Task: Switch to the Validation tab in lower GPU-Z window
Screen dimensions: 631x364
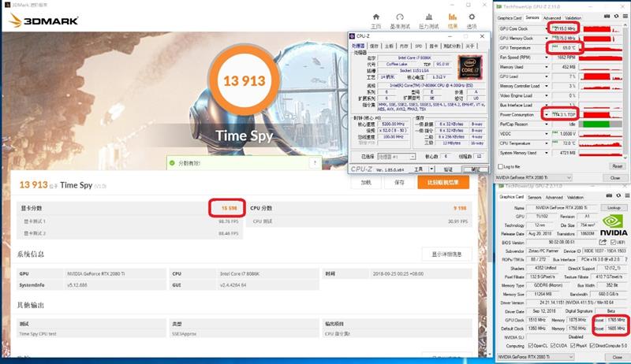Action: 573,197
